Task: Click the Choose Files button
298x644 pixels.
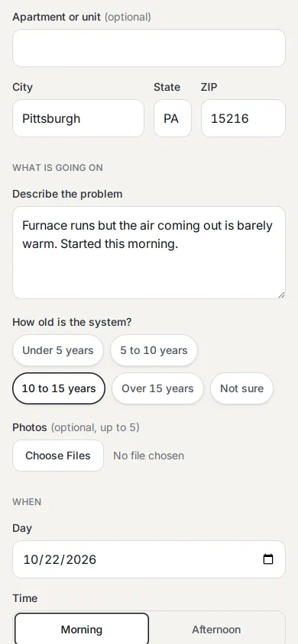Action: tap(58, 456)
